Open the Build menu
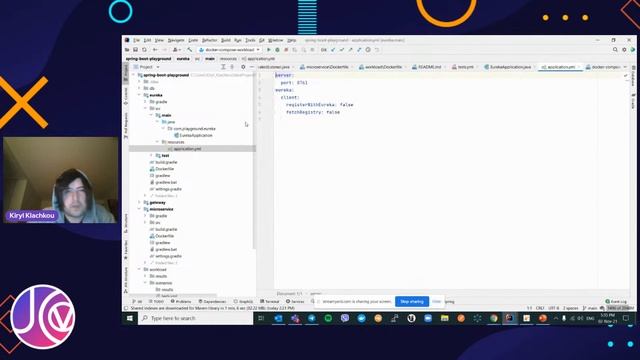The height and width of the screenshot is (360, 640). 226,40
